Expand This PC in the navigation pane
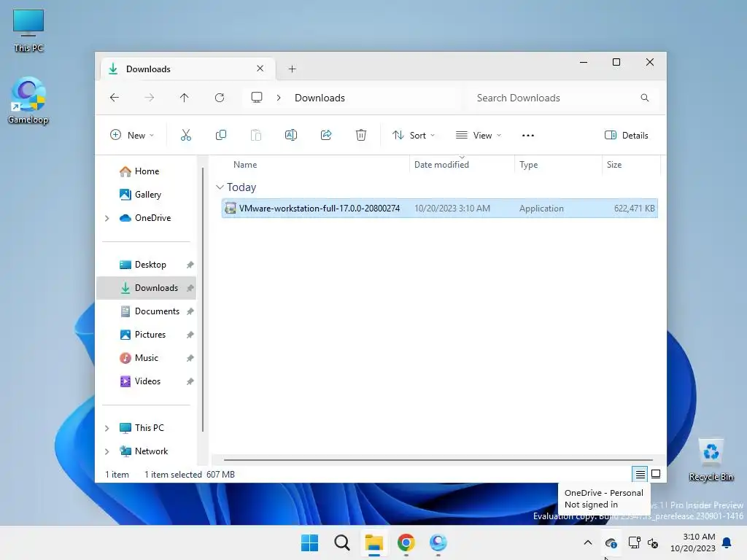Screen dimensions: 747x560 point(107,428)
